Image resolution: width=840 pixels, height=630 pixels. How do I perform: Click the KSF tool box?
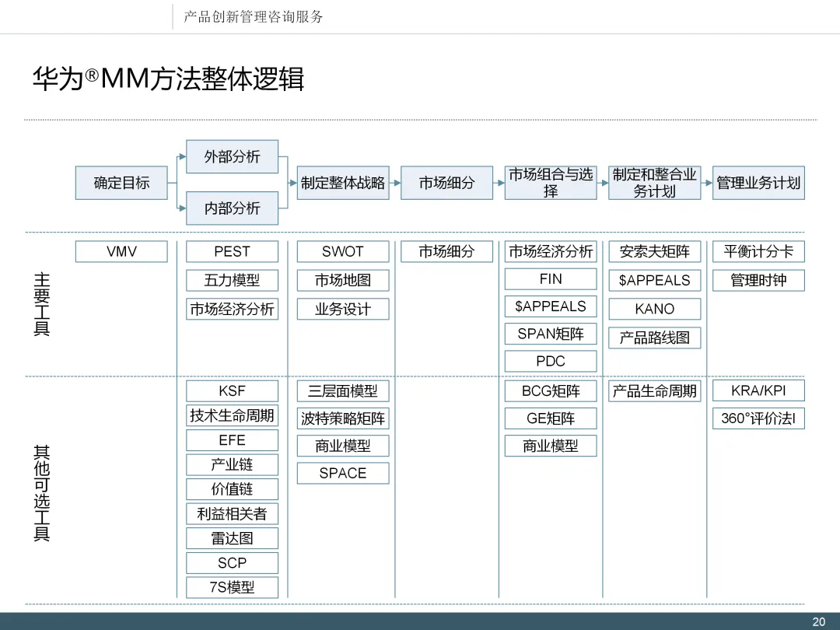point(232,391)
